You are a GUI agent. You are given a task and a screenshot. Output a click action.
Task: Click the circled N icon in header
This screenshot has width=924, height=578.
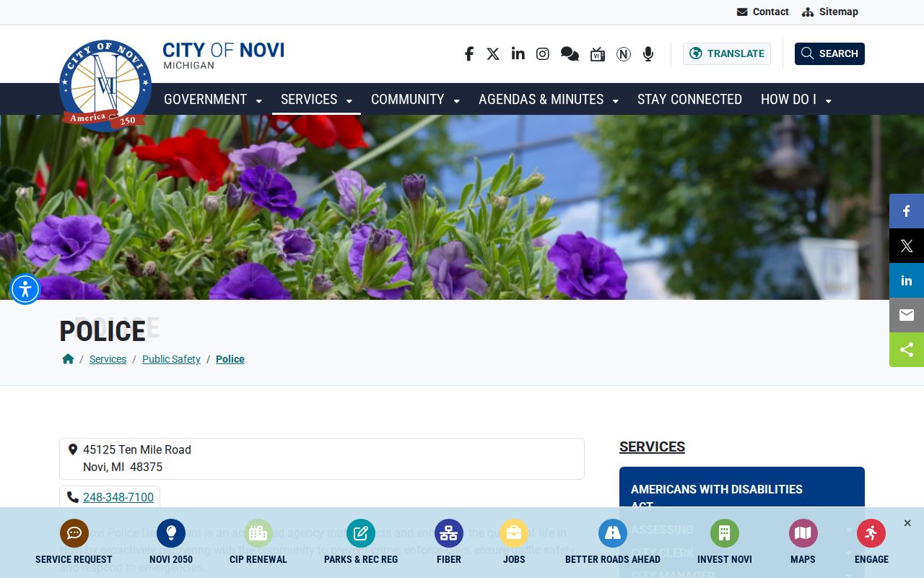click(624, 54)
